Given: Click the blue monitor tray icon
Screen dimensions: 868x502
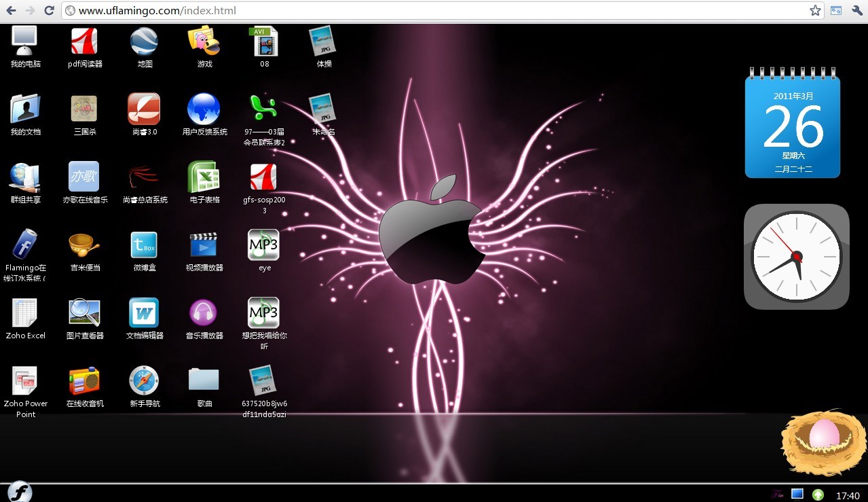Looking at the screenshot, I should click(x=797, y=494).
